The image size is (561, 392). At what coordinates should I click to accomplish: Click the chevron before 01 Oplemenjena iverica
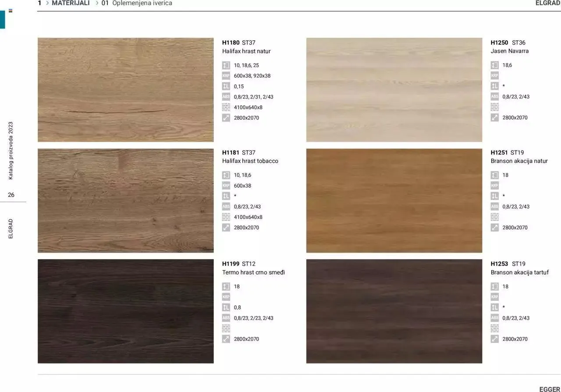[97, 3]
